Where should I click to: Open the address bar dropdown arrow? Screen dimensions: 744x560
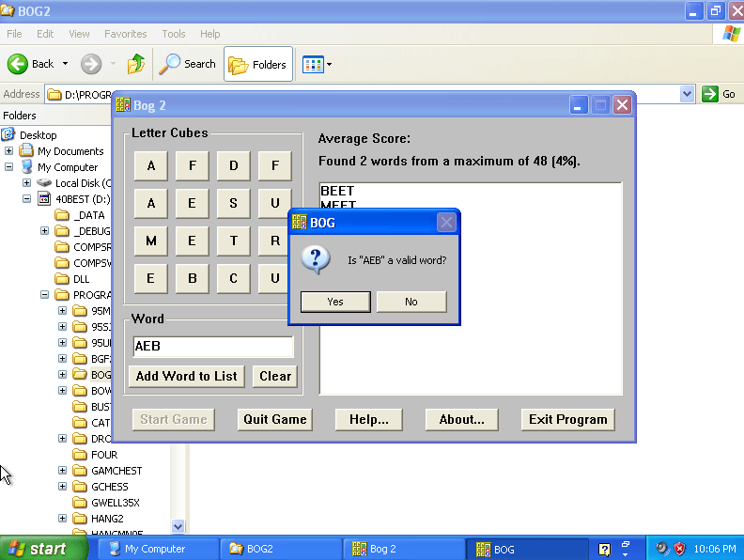687,94
